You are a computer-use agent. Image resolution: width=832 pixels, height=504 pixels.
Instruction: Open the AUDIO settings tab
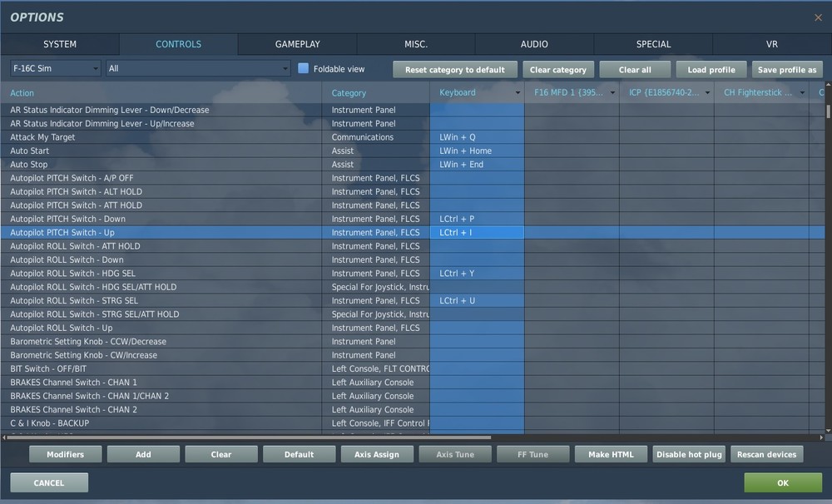[534, 44]
